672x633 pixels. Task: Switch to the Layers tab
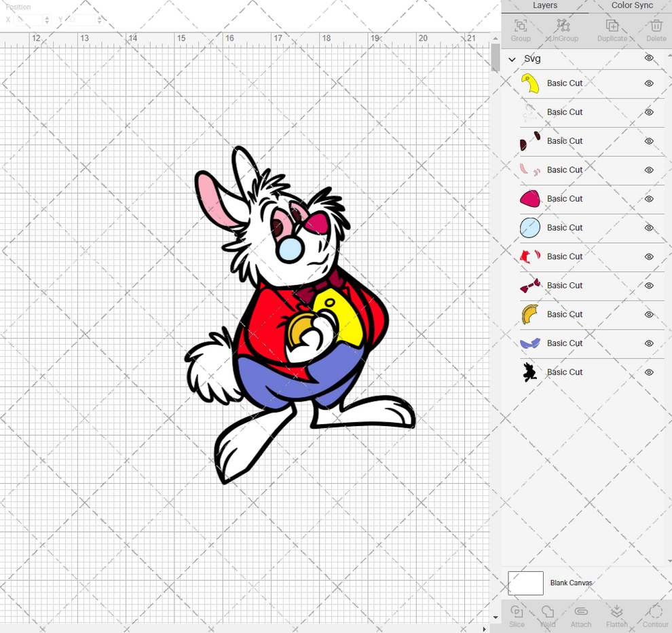coord(544,5)
